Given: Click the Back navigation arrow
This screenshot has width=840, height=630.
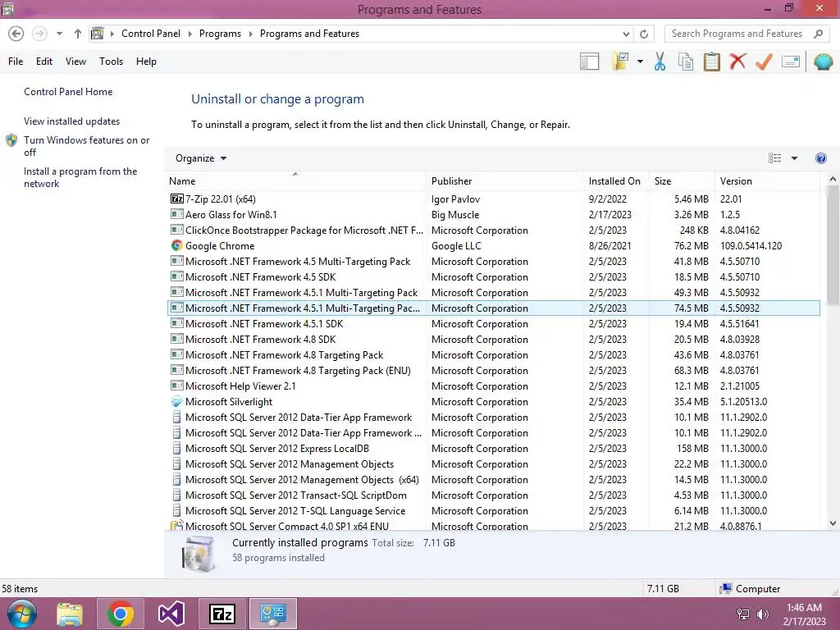Looking at the screenshot, I should tap(16, 34).
